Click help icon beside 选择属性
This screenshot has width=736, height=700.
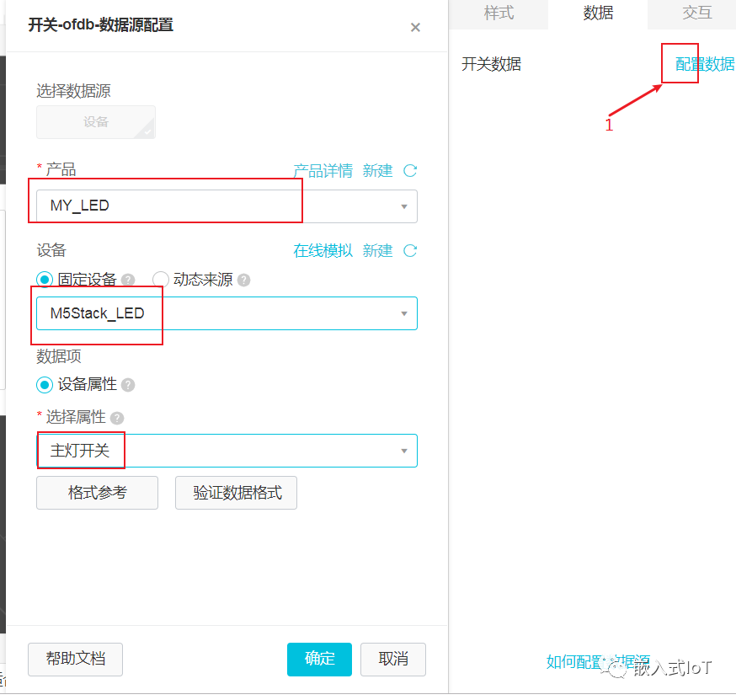pyautogui.click(x=117, y=418)
